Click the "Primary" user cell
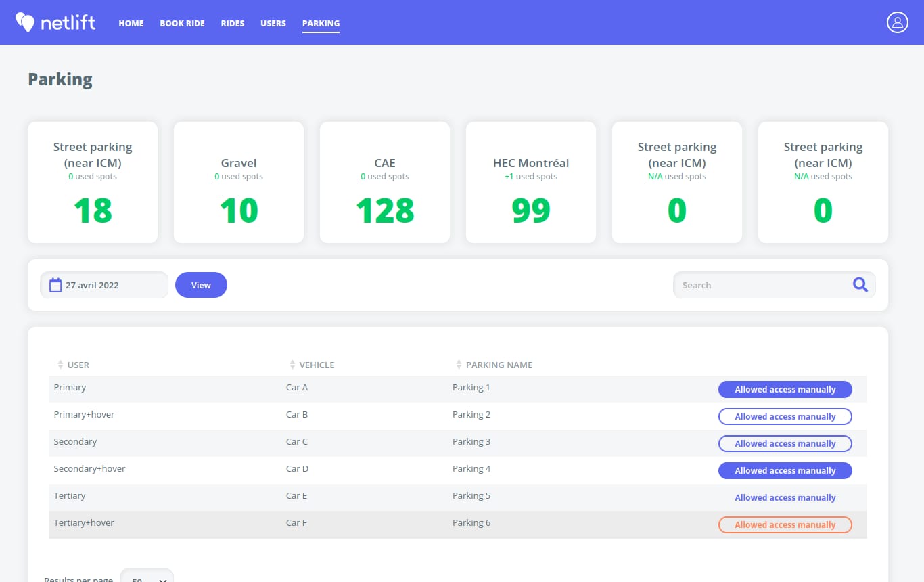This screenshot has height=582, width=924. (70, 388)
